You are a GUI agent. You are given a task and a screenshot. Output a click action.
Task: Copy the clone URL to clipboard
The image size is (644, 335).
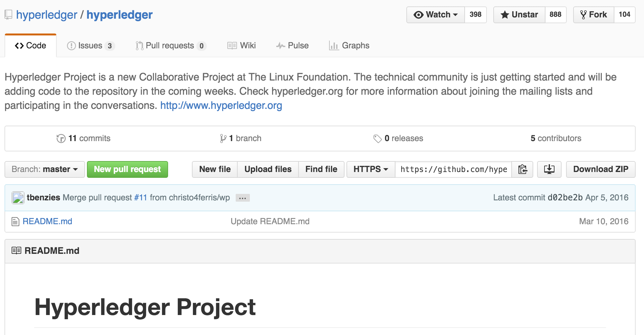[x=522, y=169]
